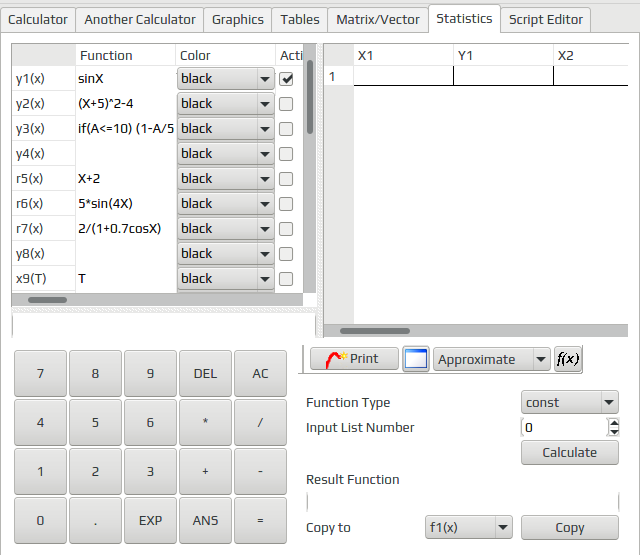Enable the active checkbox for y4(x)
The image size is (640, 555).
[286, 154]
